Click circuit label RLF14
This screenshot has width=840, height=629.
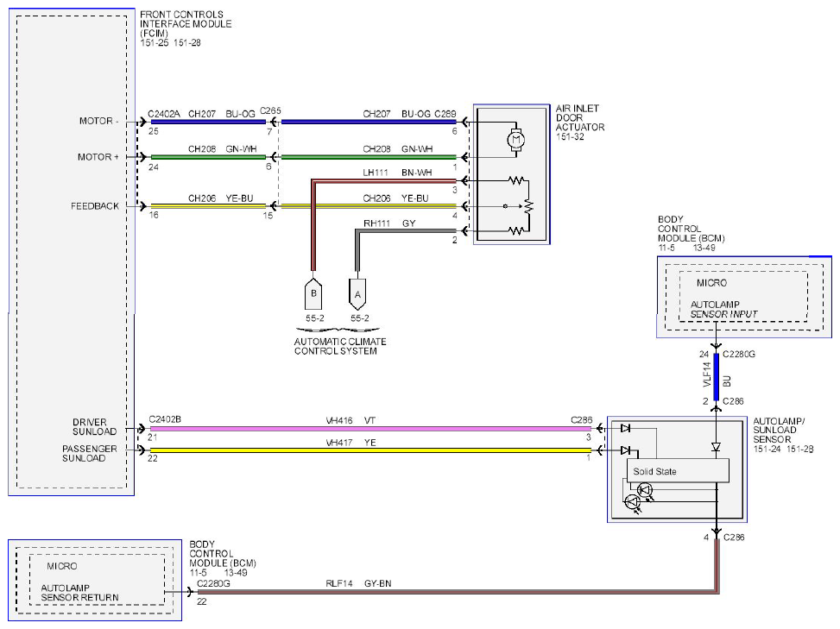339,583
